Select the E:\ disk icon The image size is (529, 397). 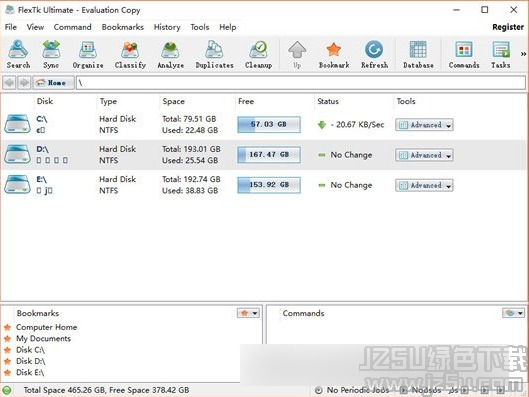[17, 185]
